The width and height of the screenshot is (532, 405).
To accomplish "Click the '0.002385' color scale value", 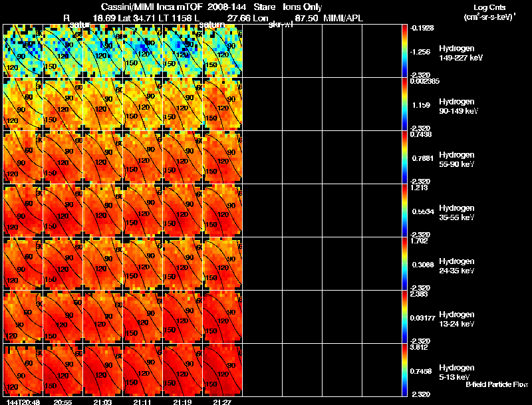I will point(424,81).
